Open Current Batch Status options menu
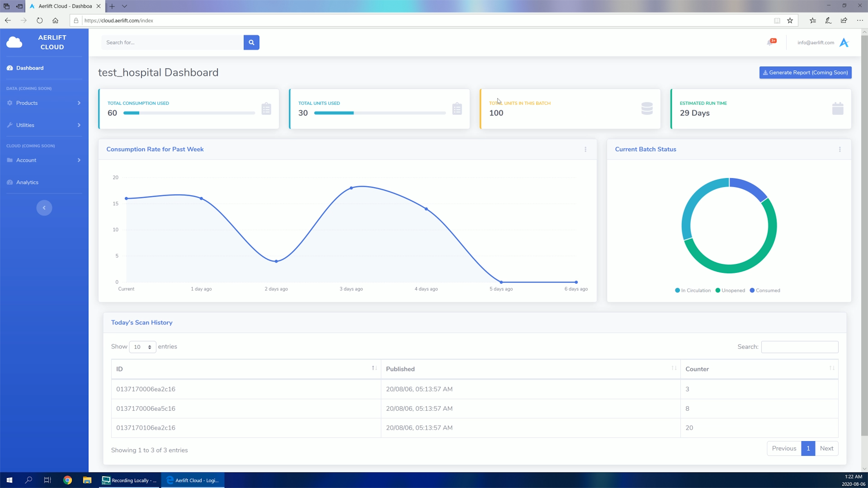Image resolution: width=868 pixels, height=488 pixels. click(x=840, y=149)
